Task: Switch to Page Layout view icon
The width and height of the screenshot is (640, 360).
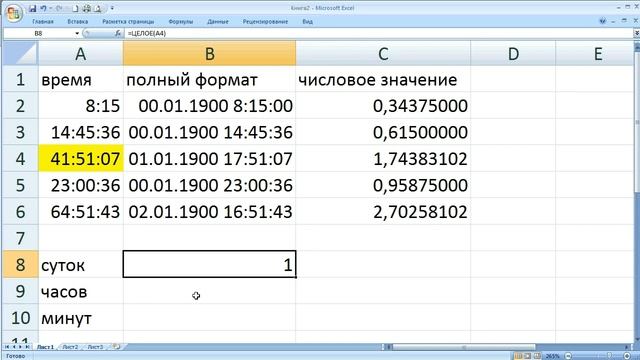Action: (x=527, y=356)
